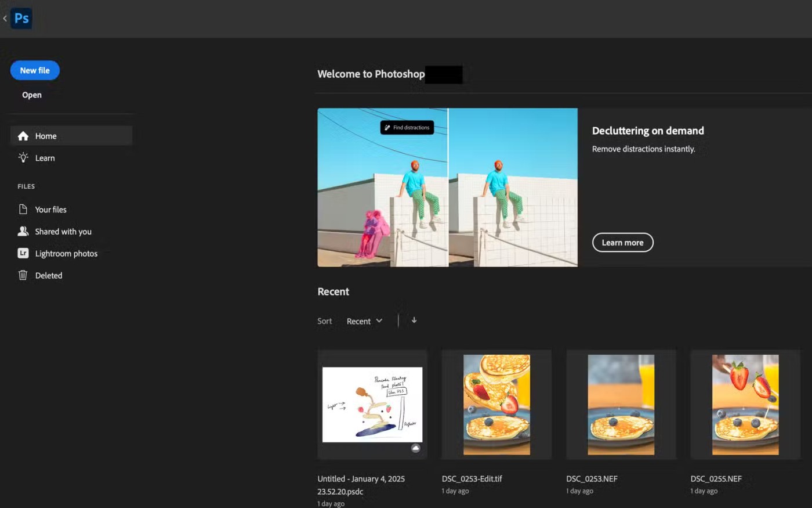Click the Lightroom Lr icon
The image size is (812, 508).
point(23,253)
